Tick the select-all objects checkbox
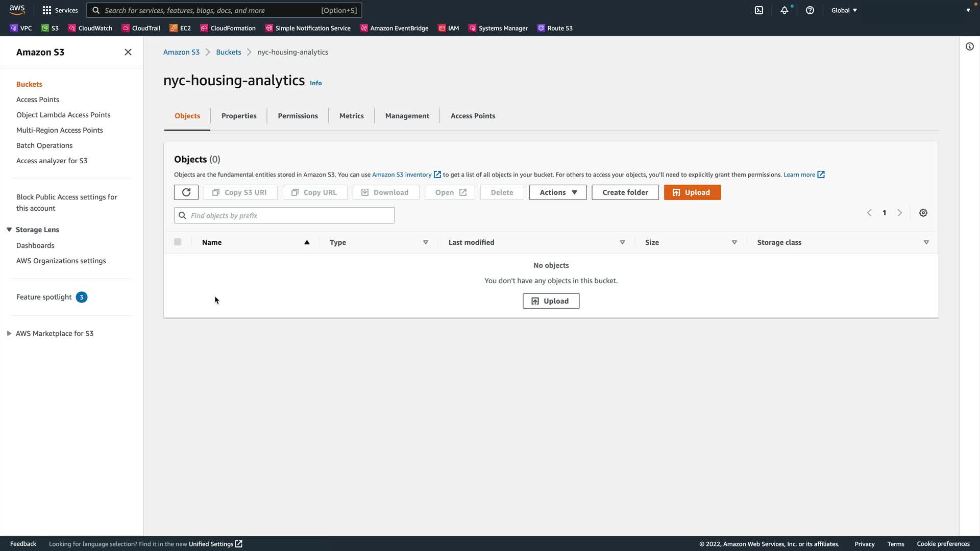The image size is (980, 551). 178,242
